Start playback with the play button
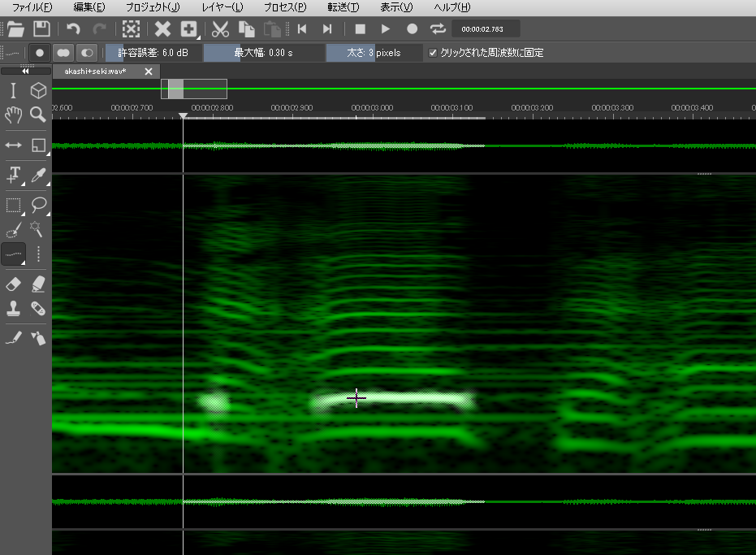The width and height of the screenshot is (756, 555). point(386,29)
